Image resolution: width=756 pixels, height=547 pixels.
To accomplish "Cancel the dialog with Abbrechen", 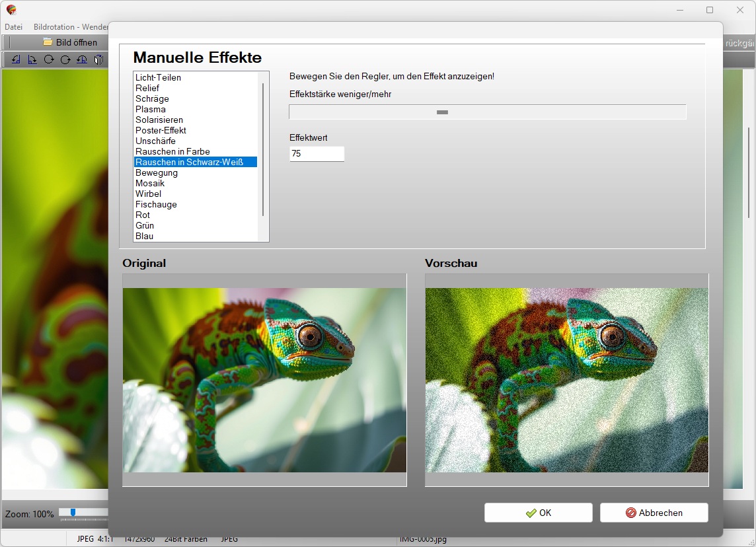I will tap(654, 513).
